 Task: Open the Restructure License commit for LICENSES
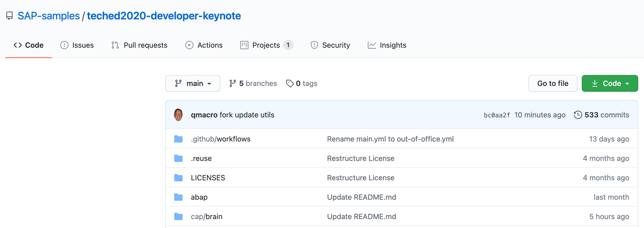pyautogui.click(x=361, y=178)
